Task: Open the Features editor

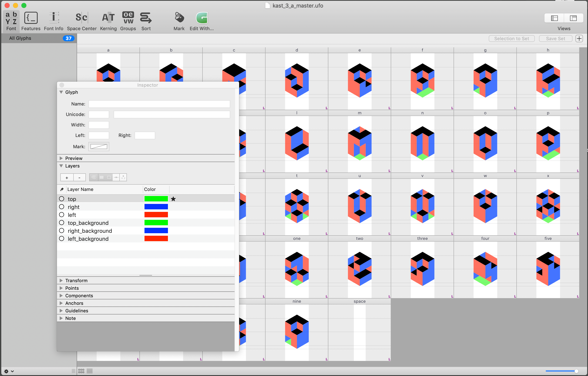Action: [x=31, y=21]
